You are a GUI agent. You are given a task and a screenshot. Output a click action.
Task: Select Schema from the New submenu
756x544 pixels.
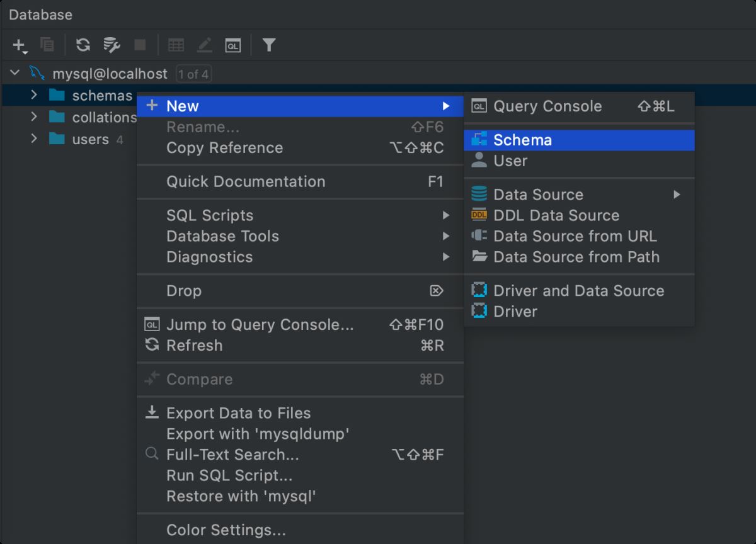(x=522, y=140)
